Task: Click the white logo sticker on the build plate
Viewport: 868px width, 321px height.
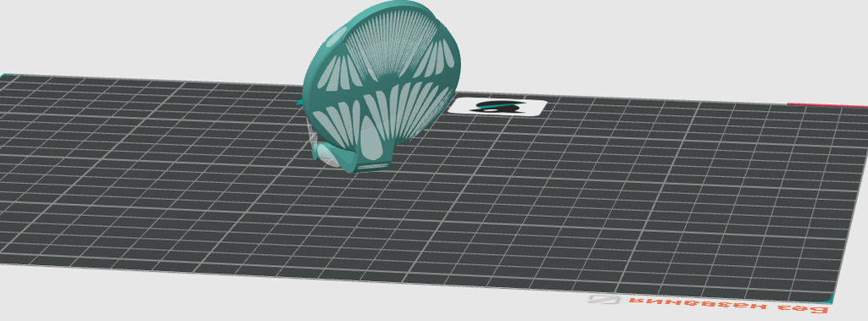Action: click(x=497, y=107)
